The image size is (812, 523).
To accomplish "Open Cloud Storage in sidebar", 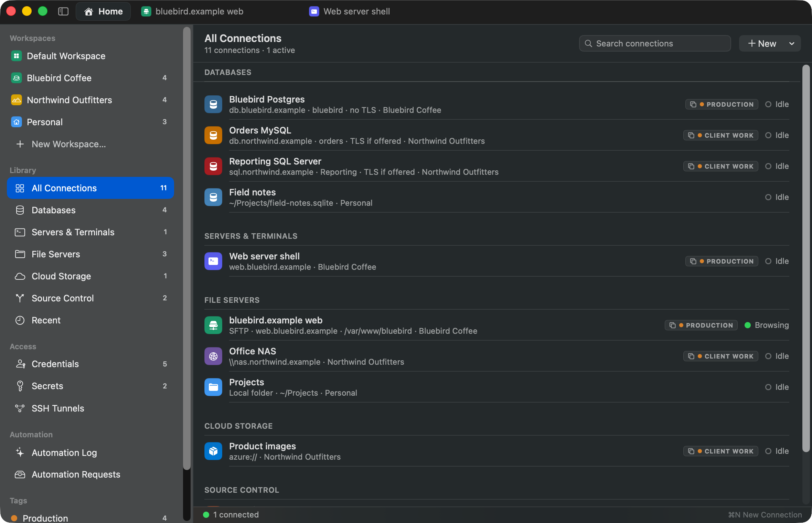I will [x=90, y=276].
